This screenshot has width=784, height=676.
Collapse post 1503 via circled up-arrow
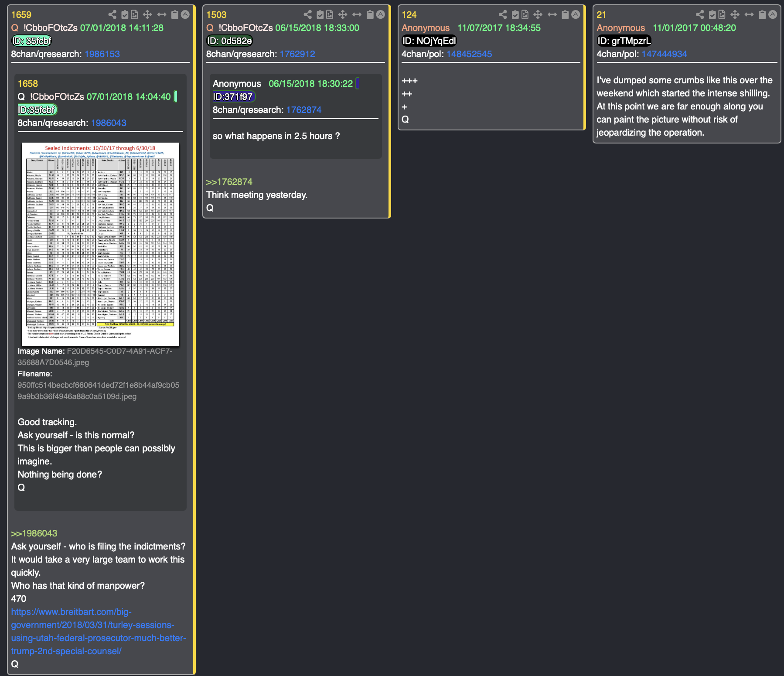(x=381, y=14)
